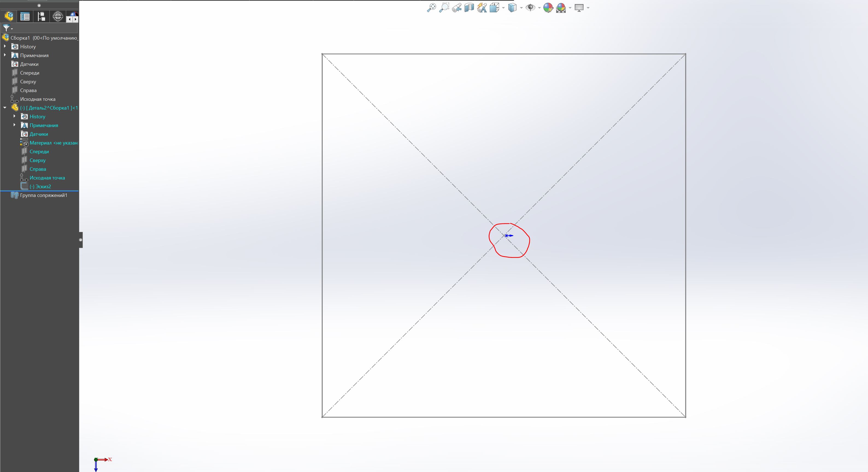This screenshot has width=868, height=472.
Task: Click the cyan Спереди plane icon
Action: 24,152
